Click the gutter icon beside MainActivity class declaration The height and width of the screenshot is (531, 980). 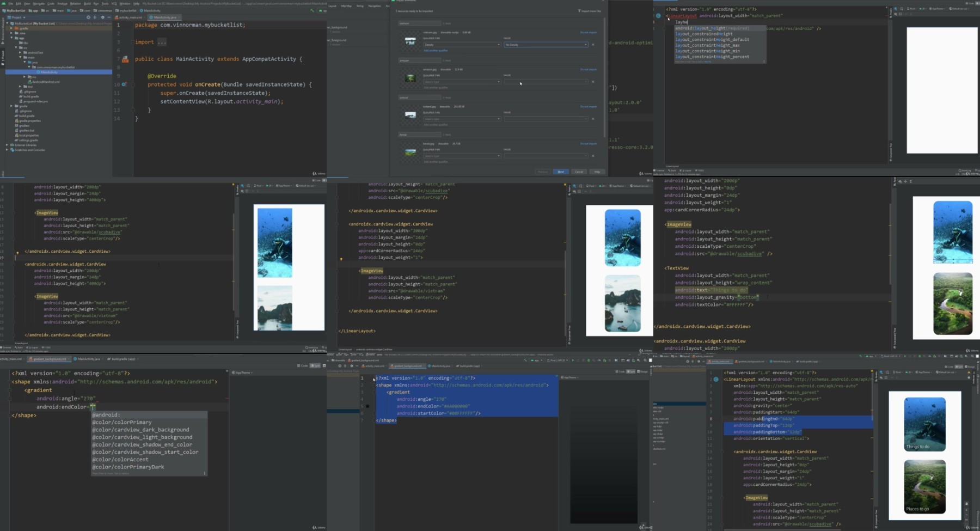tap(125, 59)
